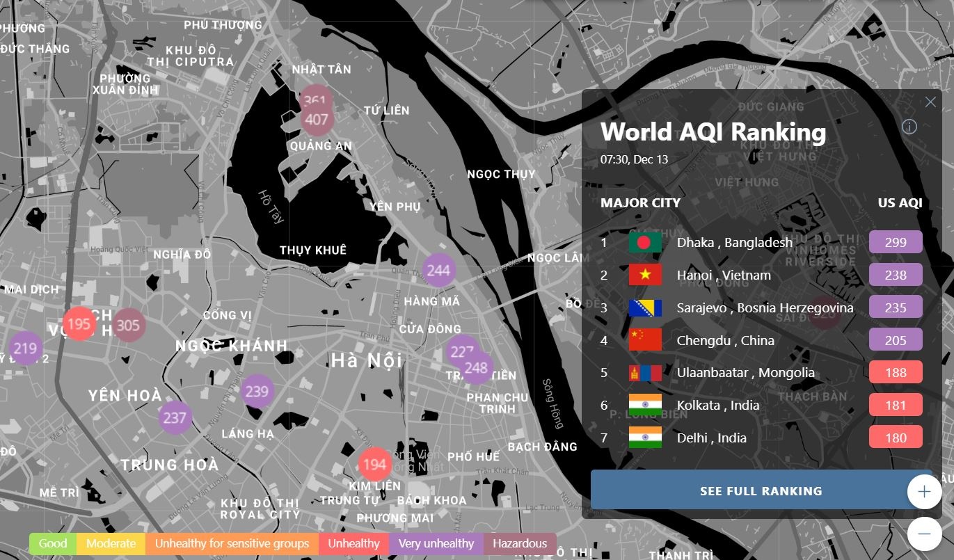This screenshot has width=954, height=560.
Task: Select the red 194 AQI marker
Action: tap(374, 465)
